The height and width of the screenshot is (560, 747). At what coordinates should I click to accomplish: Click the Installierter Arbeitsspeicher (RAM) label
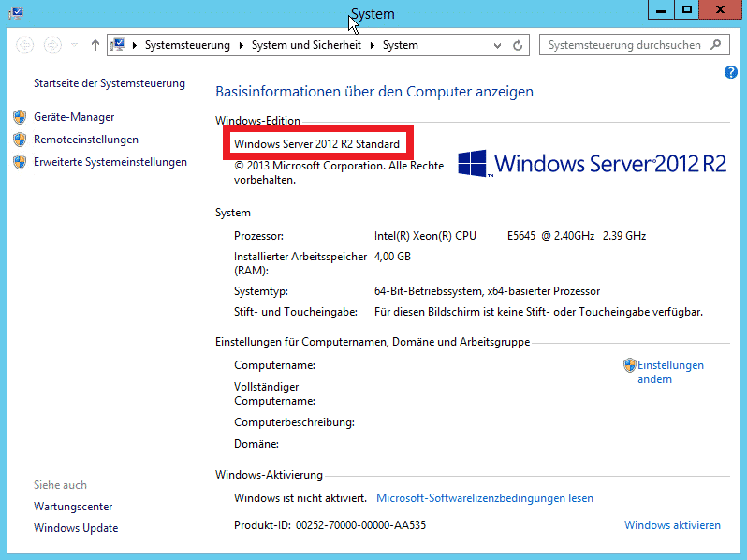tap(300, 263)
